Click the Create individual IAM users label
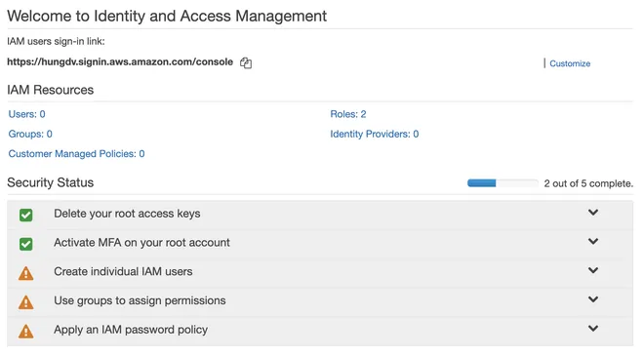 123,271
